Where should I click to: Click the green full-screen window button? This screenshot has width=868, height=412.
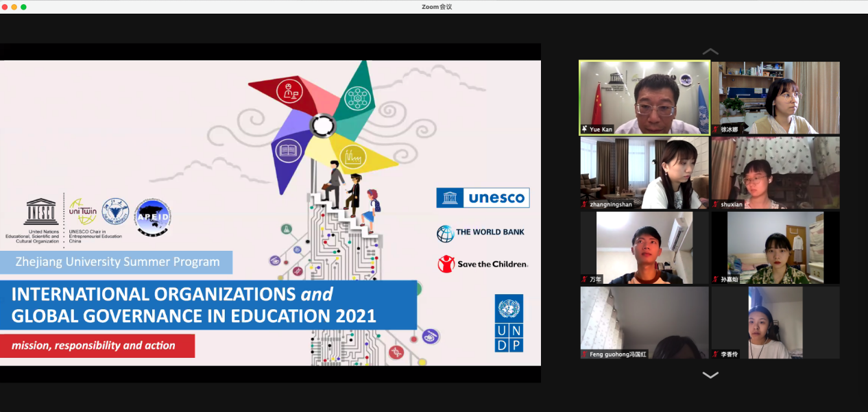23,7
